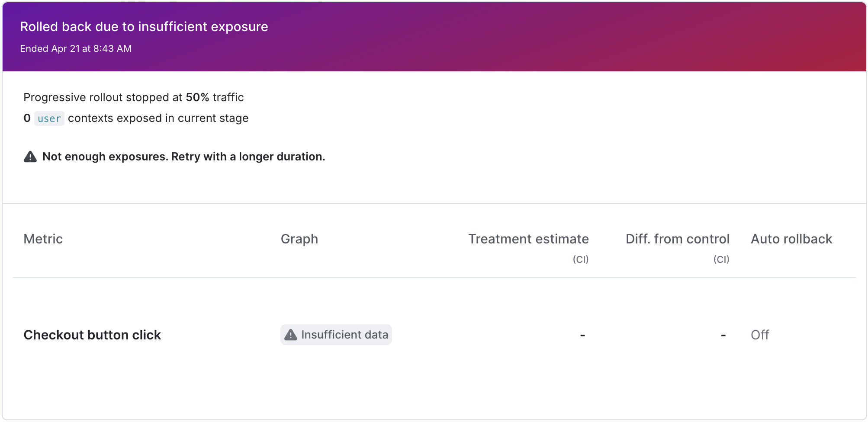Click the treatment estimate dash value
Image resolution: width=868 pixels, height=422 pixels.
coord(582,335)
